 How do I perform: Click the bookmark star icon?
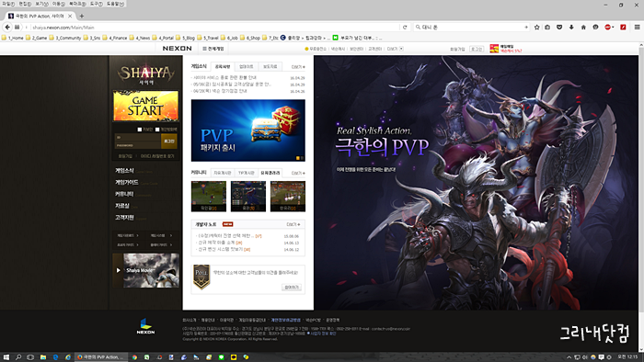(x=536, y=27)
